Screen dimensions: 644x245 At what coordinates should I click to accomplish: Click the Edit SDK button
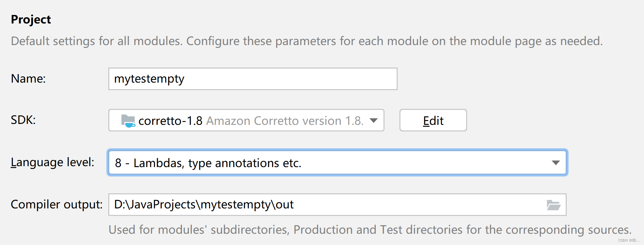pyautogui.click(x=433, y=120)
